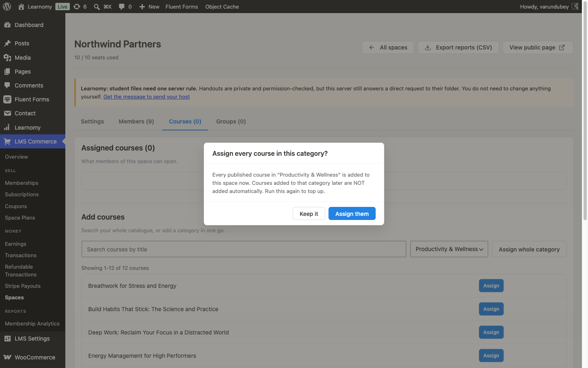Image resolution: width=588 pixels, height=368 pixels.
Task: Open LMS Commerce from the sidebar
Action: pos(33,141)
